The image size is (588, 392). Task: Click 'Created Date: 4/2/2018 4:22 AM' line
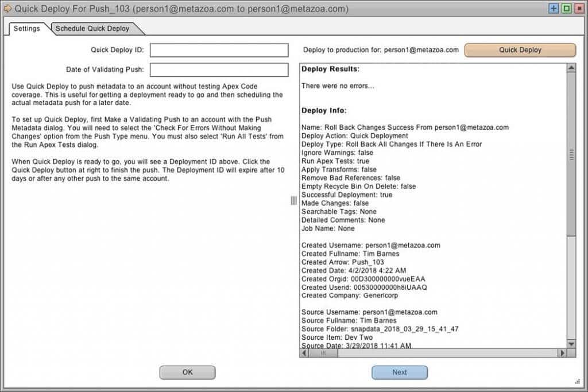point(354,270)
